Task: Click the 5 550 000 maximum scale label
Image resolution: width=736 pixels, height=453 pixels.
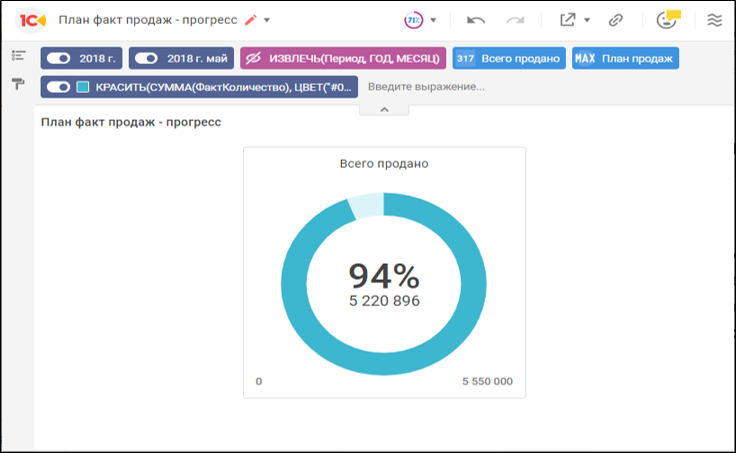Action: tap(487, 381)
